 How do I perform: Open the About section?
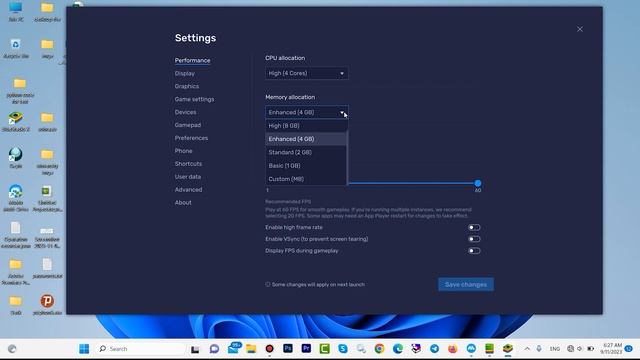[183, 202]
